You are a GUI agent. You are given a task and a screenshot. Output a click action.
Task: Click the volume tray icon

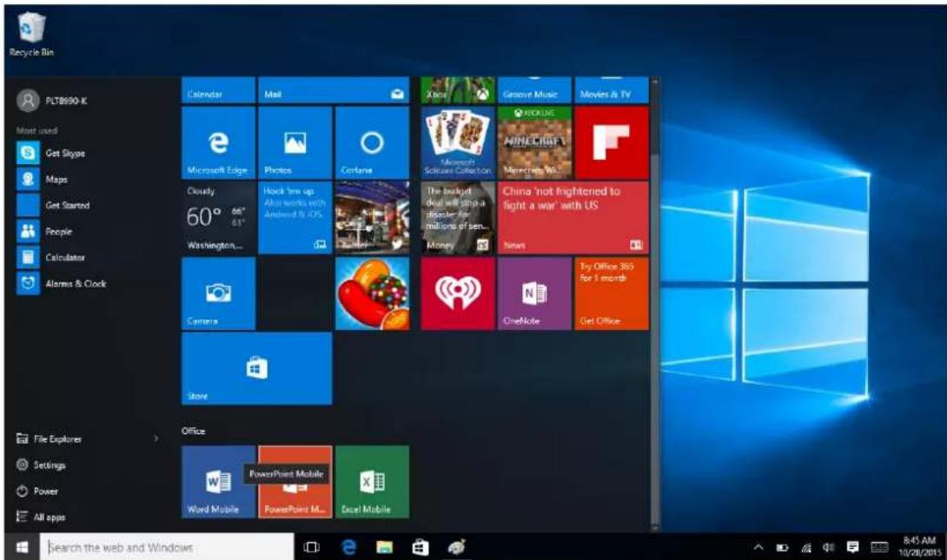pyautogui.click(x=829, y=547)
